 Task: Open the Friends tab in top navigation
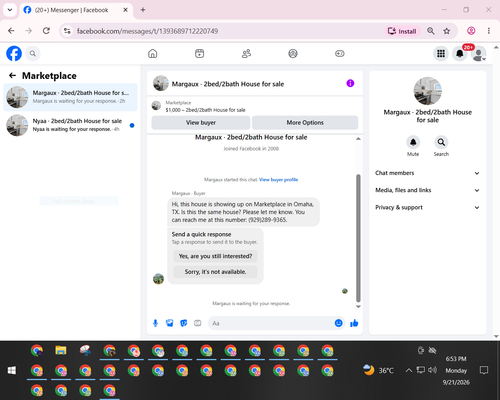(246, 53)
